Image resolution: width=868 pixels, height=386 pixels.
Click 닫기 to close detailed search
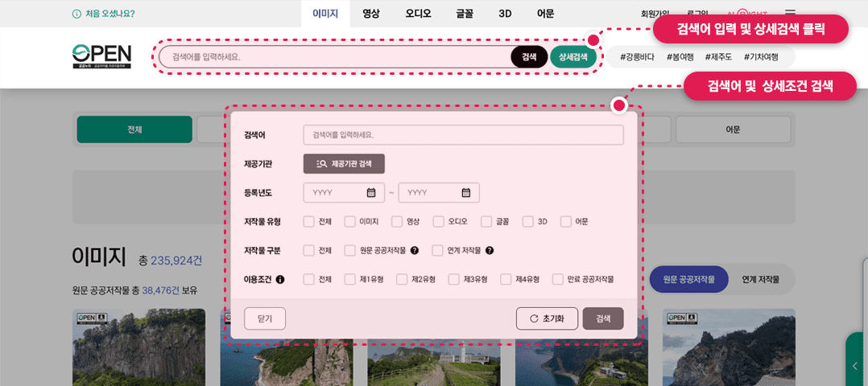(265, 318)
